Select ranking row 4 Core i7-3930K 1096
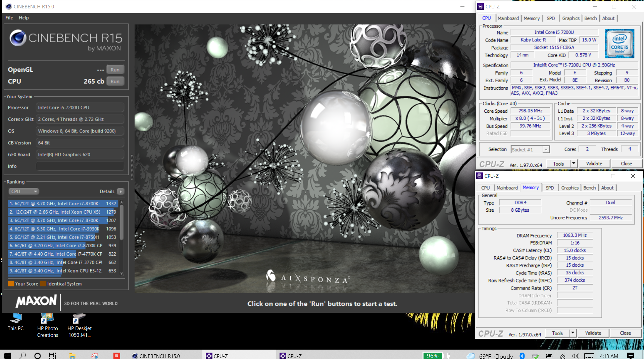The image size is (644, 359). [63, 229]
